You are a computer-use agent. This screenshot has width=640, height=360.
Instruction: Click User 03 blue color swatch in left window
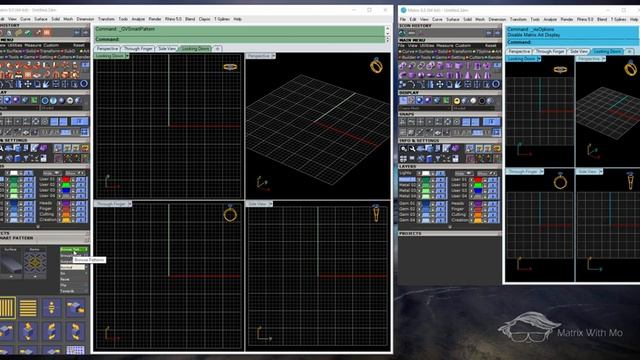[66, 190]
